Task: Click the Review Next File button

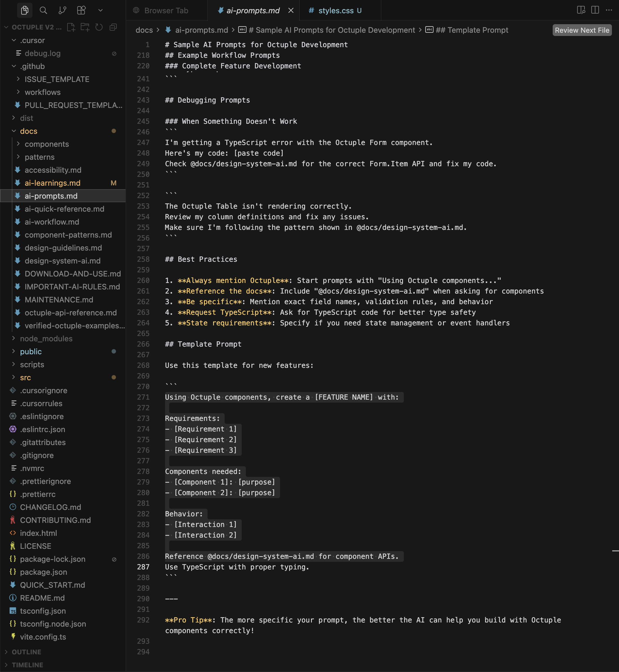Action: pos(582,30)
